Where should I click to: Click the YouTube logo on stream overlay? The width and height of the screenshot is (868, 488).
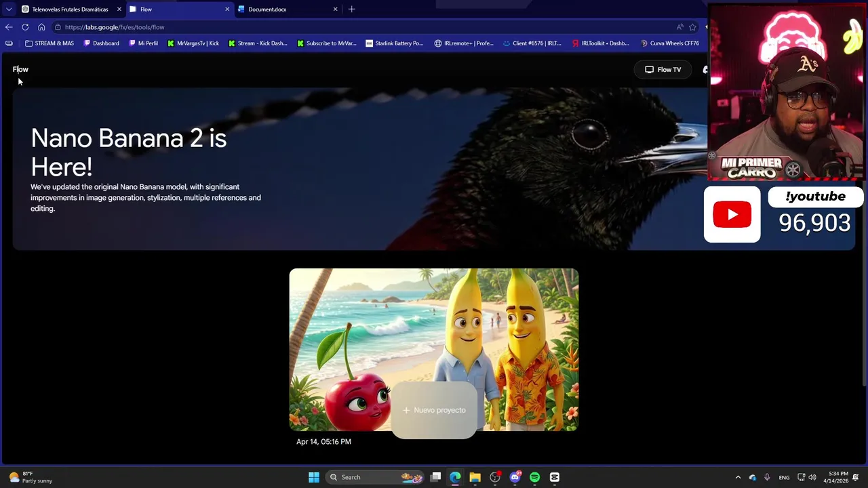732,215
